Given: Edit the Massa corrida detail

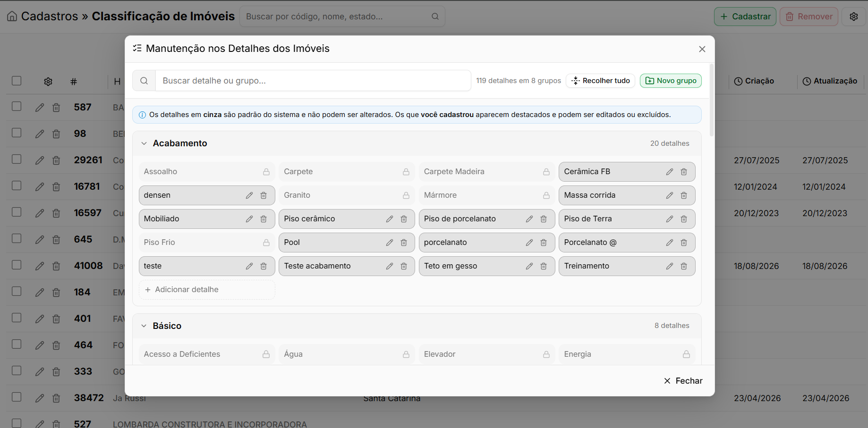Looking at the screenshot, I should click(x=670, y=195).
